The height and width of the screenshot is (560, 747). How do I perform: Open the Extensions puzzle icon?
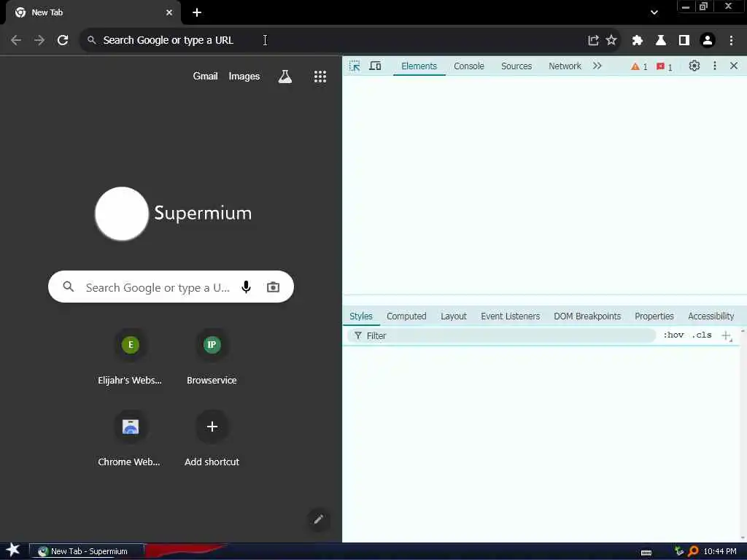click(x=637, y=41)
